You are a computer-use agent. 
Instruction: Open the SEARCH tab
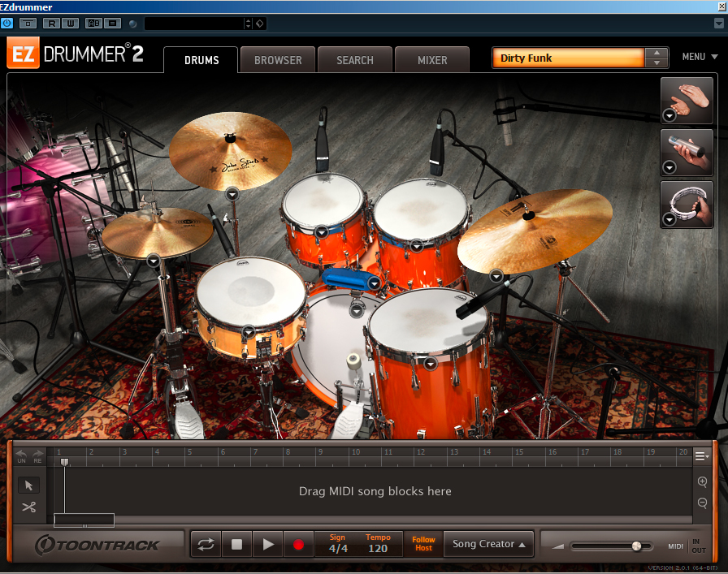pos(355,60)
